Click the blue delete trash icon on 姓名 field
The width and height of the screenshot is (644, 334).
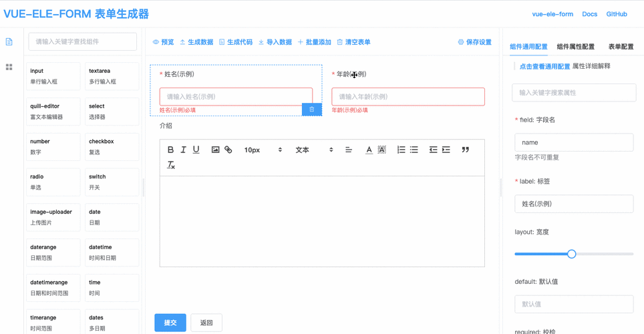(312, 110)
